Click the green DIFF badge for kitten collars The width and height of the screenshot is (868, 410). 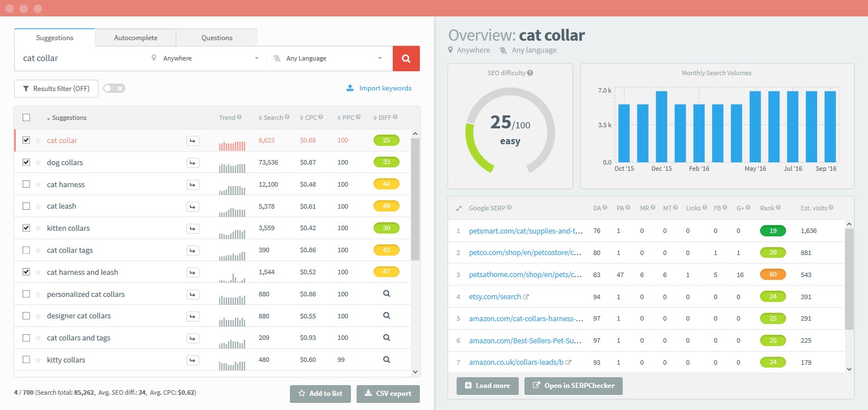point(387,228)
